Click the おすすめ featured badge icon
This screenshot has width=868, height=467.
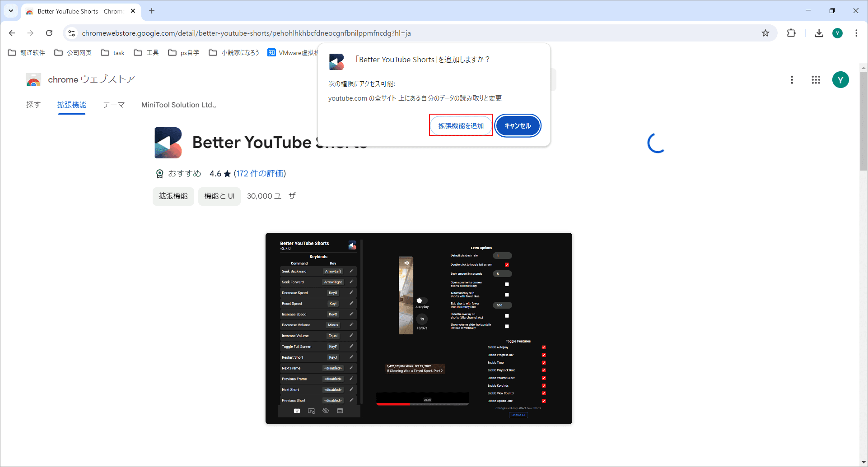click(x=159, y=174)
